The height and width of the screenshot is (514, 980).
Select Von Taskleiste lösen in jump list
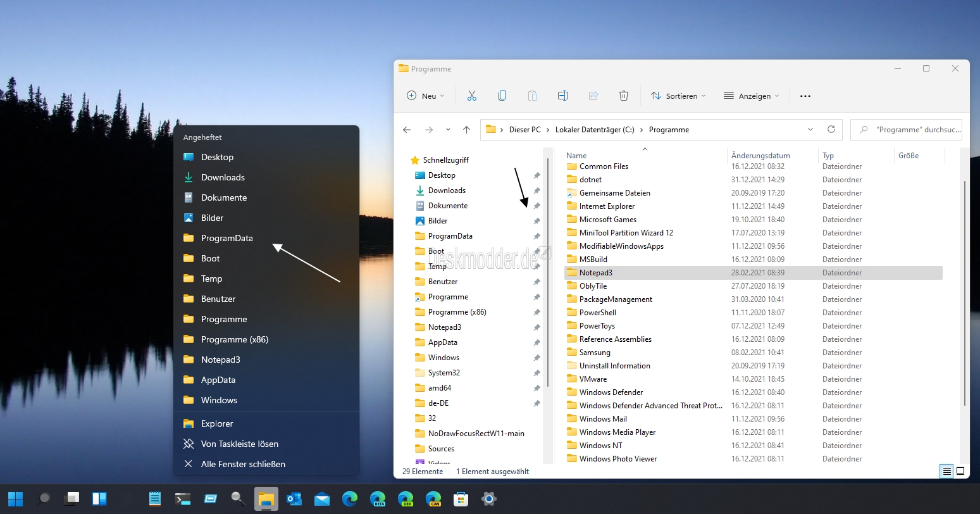(266, 444)
